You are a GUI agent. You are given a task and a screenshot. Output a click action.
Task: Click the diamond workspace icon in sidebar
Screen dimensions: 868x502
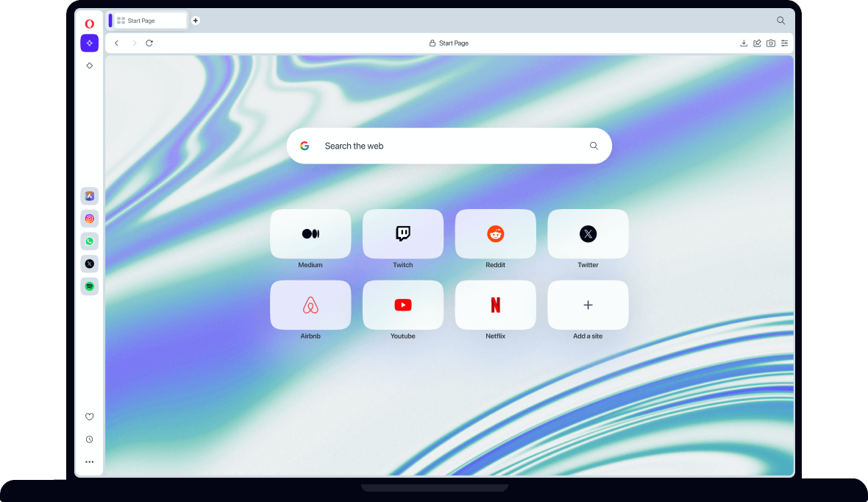pyautogui.click(x=89, y=66)
